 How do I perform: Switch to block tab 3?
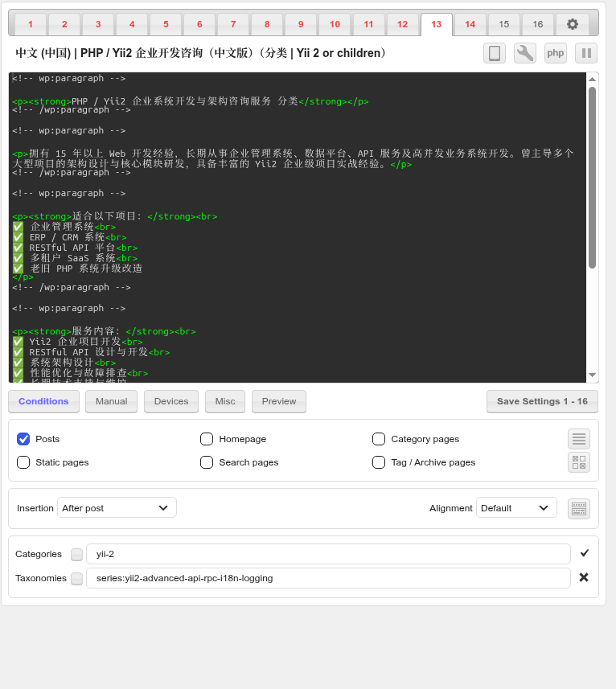[98, 24]
